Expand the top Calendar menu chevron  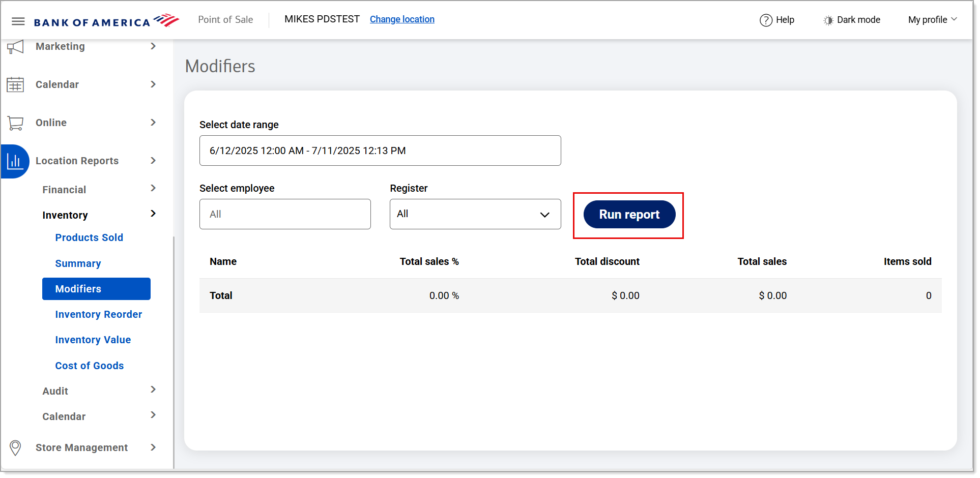153,84
